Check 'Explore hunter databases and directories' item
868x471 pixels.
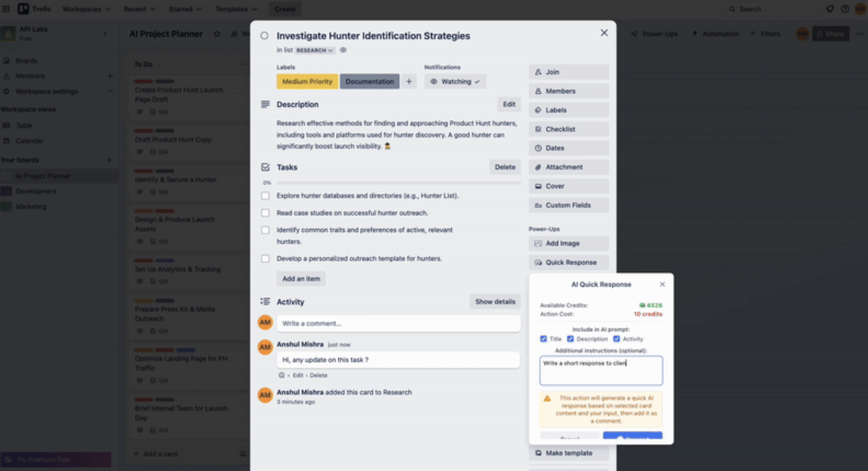(x=265, y=195)
